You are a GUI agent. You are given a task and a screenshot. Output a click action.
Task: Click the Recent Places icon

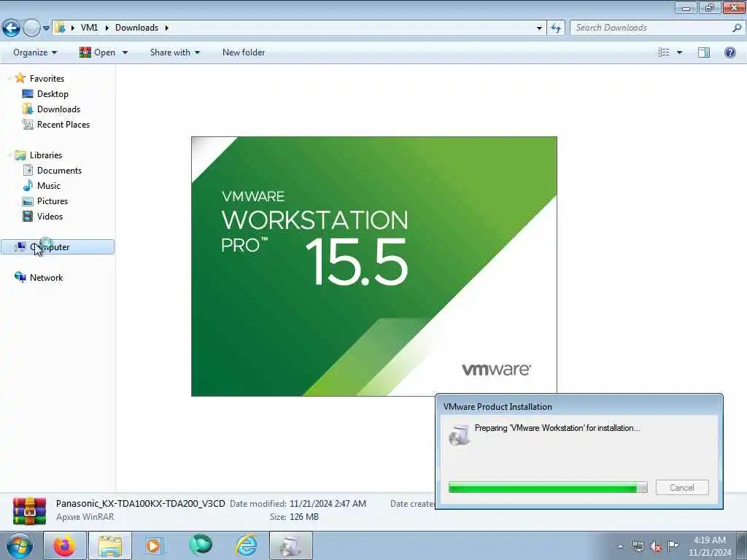point(28,124)
